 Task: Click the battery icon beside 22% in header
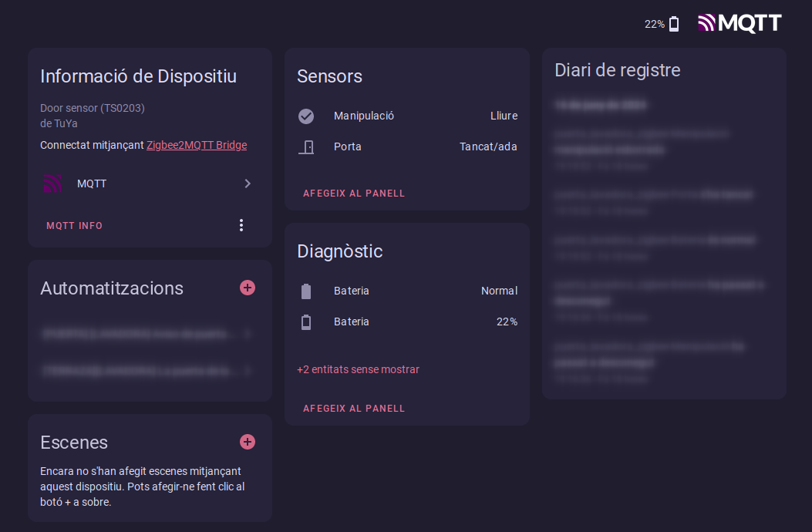674,24
